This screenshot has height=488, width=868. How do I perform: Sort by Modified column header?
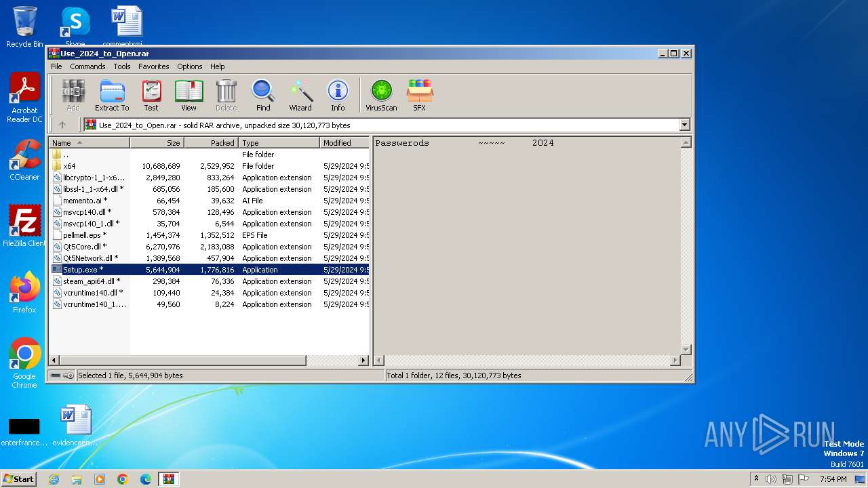point(344,143)
